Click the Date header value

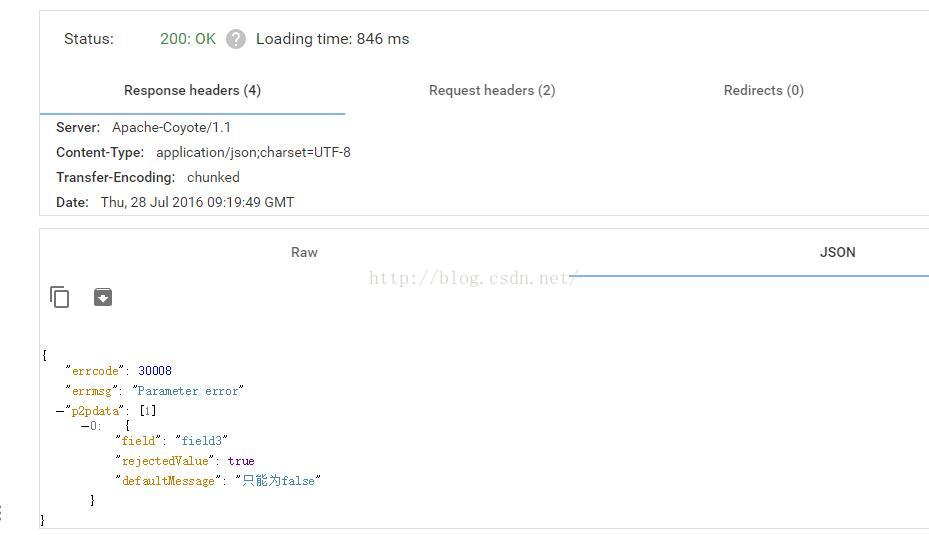coord(197,202)
